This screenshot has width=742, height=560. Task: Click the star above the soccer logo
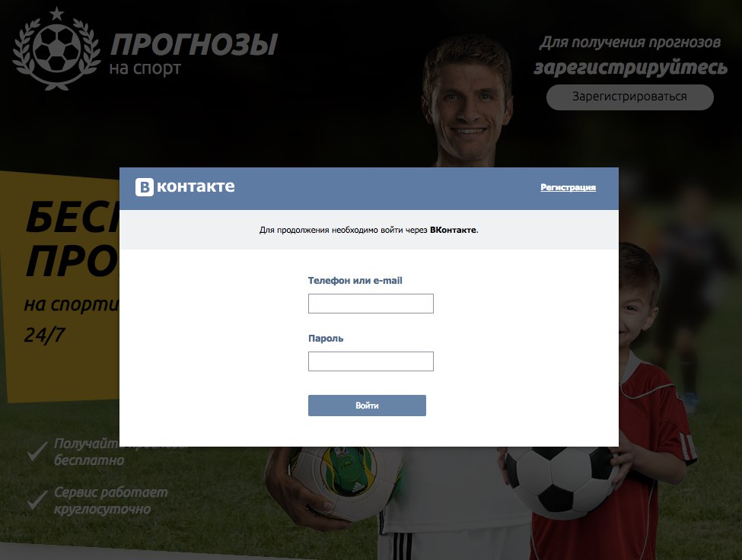(x=57, y=13)
